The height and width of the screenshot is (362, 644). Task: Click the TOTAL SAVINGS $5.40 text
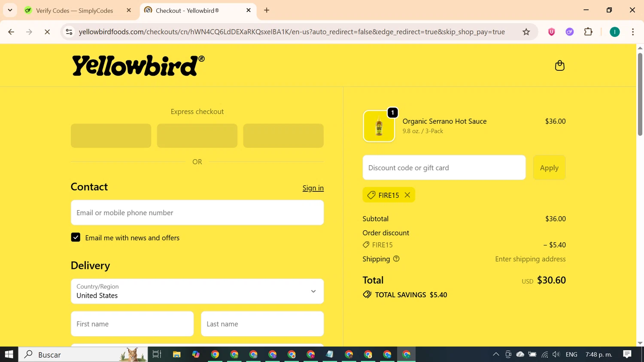411,295
